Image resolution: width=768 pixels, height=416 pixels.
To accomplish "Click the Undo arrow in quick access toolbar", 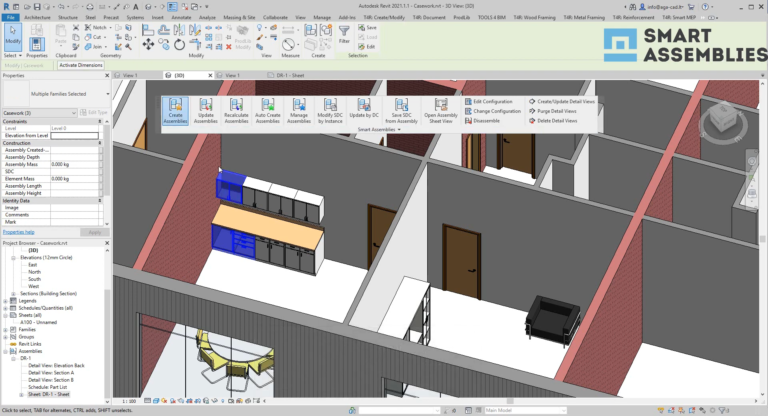I will (x=61, y=7).
